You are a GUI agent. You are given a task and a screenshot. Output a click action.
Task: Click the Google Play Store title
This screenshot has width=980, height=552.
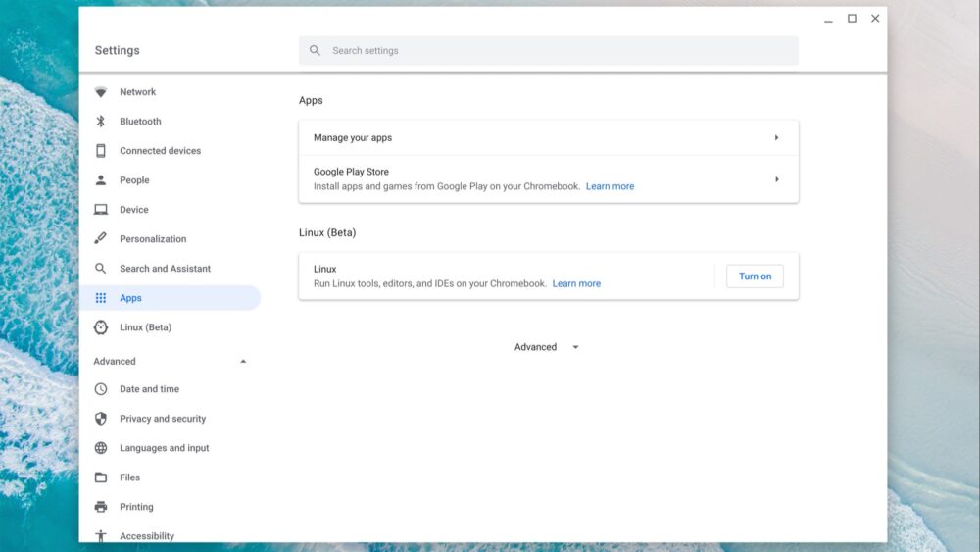click(x=351, y=172)
